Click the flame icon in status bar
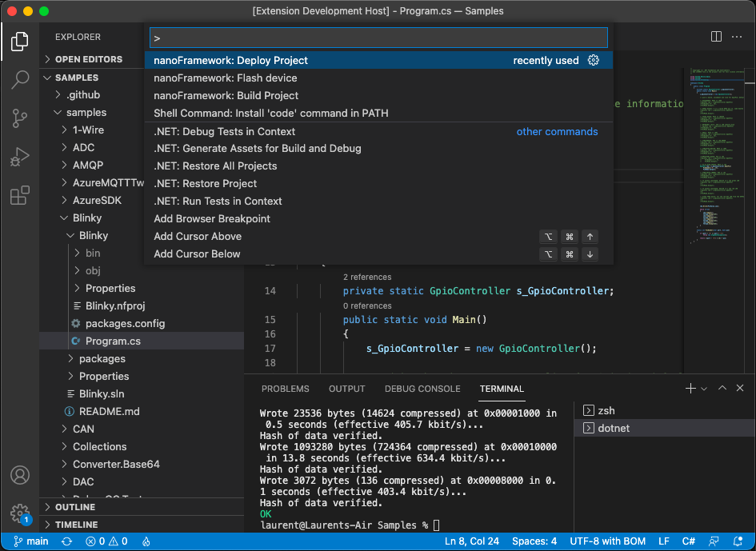This screenshot has height=551, width=756. pos(146,541)
